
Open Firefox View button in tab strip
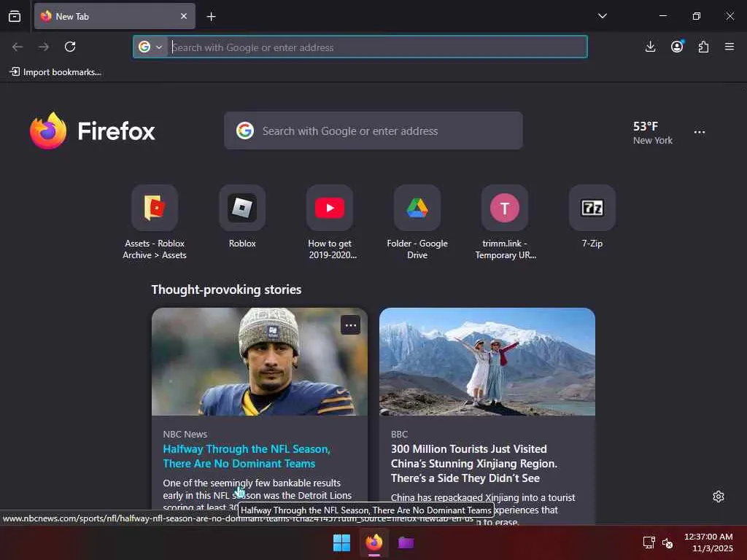[x=15, y=16]
